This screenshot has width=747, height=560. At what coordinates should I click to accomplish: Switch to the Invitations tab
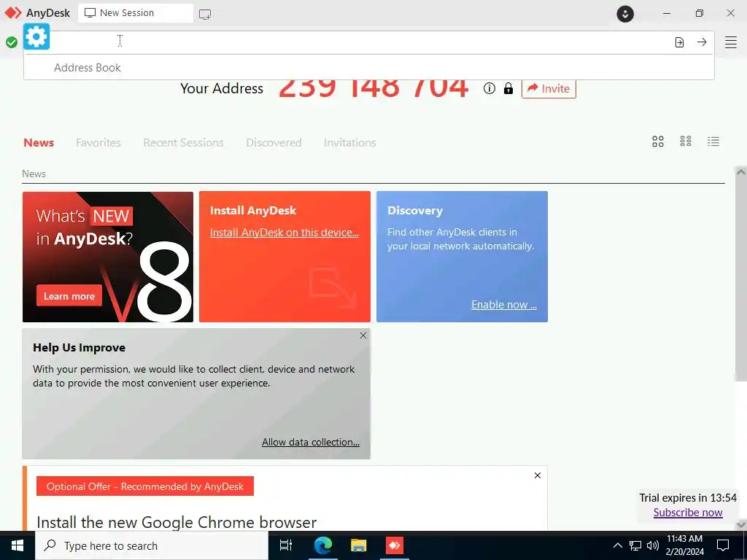coord(350,142)
